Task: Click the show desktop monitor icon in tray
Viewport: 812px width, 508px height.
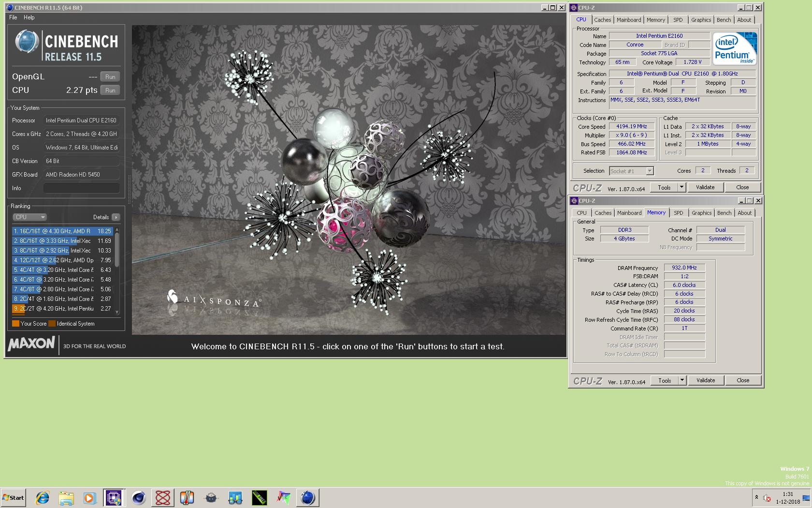Action: pyautogui.click(x=806, y=498)
